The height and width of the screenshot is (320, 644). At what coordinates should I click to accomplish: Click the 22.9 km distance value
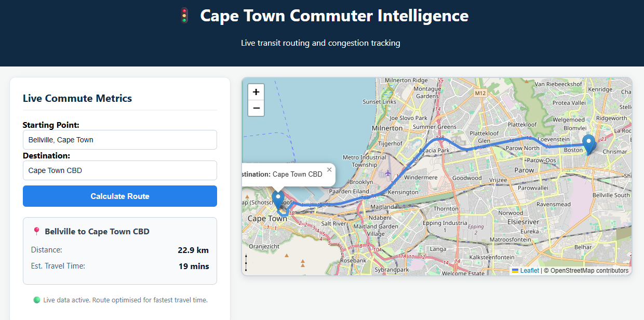point(193,250)
